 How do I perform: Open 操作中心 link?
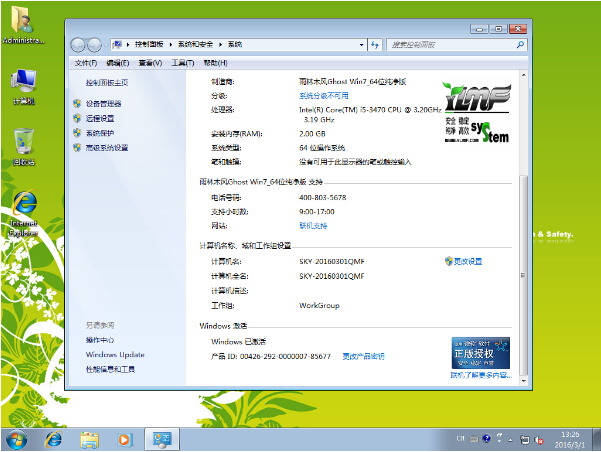[100, 340]
